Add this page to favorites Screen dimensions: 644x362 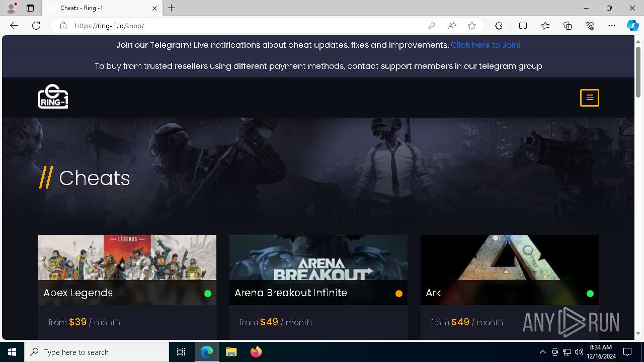472,26
